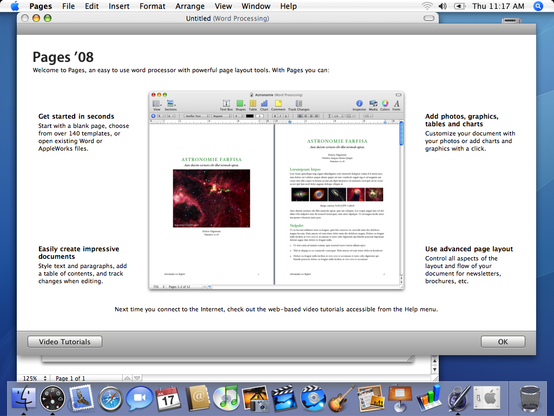Open Numbers bar chart icon in Dock
The height and width of the screenshot is (416, 554).
point(429,399)
